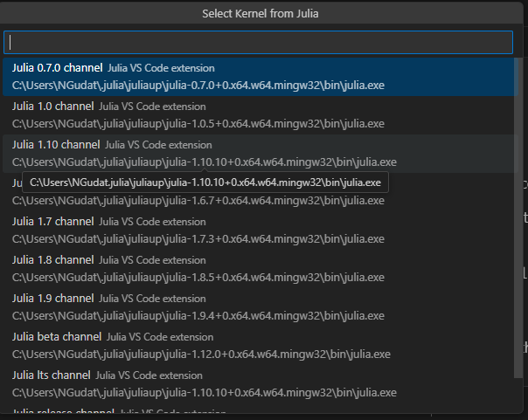Choose the Julia lts channel kernel
Image resolution: width=528 pixels, height=420 pixels.
click(52, 375)
